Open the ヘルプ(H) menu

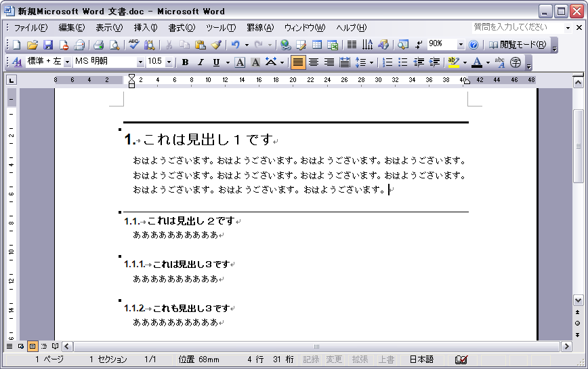click(351, 28)
